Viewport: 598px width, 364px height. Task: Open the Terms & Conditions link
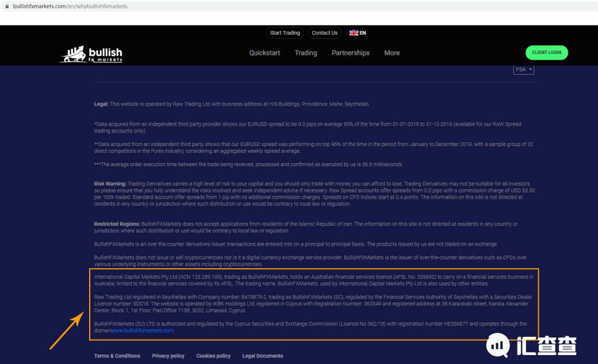click(117, 356)
